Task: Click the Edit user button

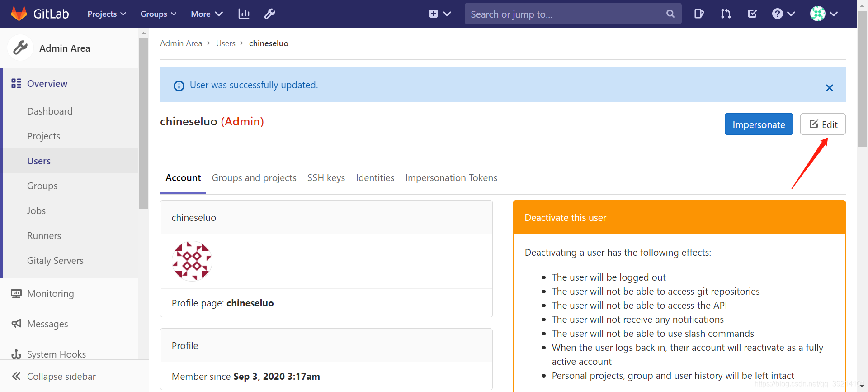Action: [823, 124]
